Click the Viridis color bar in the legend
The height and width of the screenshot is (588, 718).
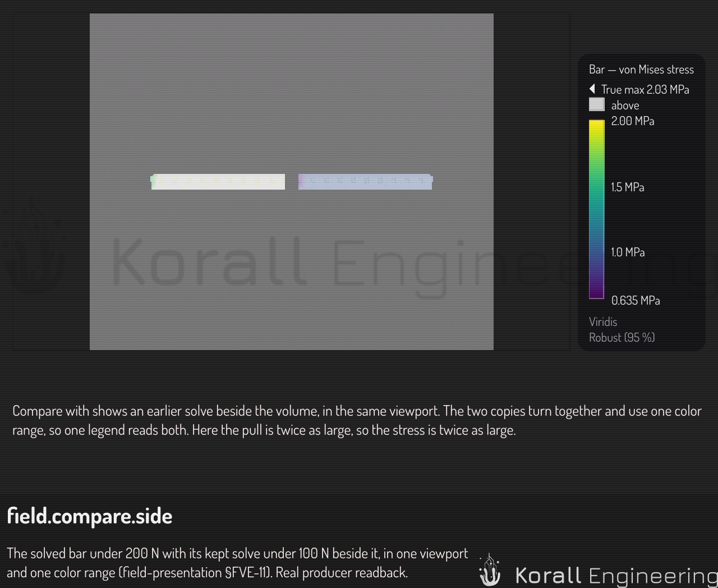coord(596,209)
